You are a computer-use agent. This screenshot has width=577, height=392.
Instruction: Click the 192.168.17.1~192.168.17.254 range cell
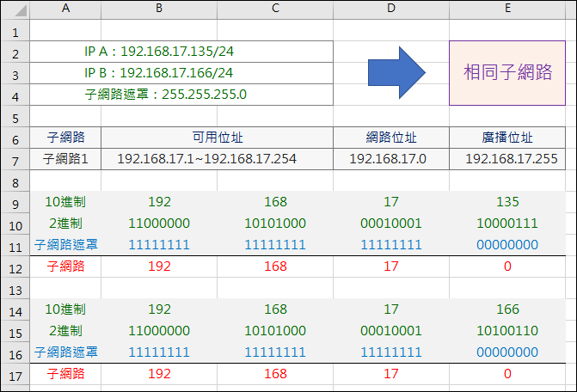coord(217,159)
